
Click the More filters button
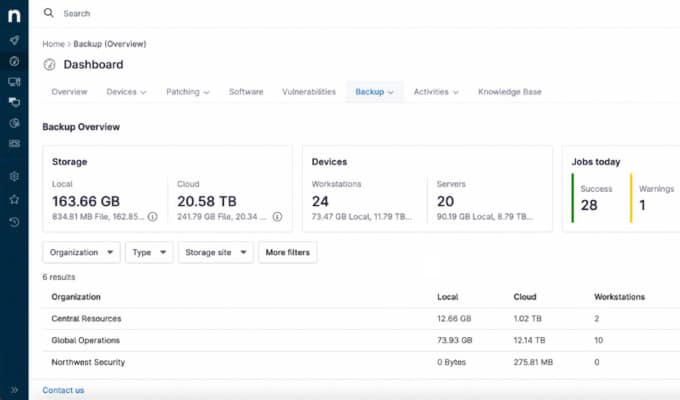[288, 252]
